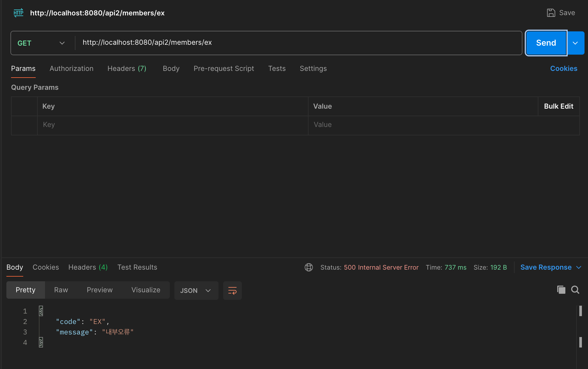Screen dimensions: 588x369
Task: Collapse the JSON opening brace on line 1
Action: [x=41, y=311]
